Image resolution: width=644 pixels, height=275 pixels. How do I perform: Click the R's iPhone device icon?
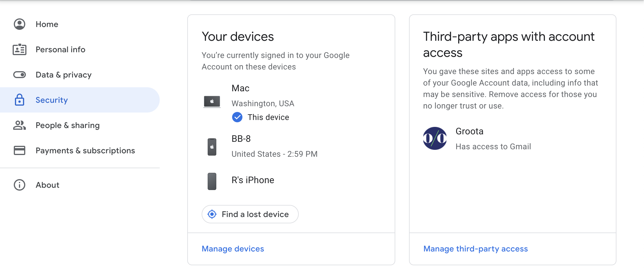tap(212, 181)
